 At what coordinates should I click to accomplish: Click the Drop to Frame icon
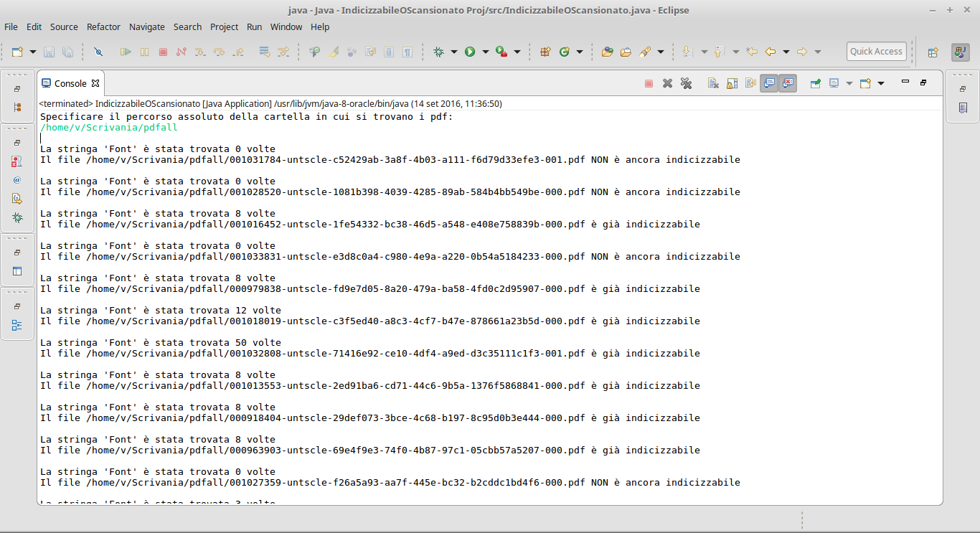click(265, 52)
